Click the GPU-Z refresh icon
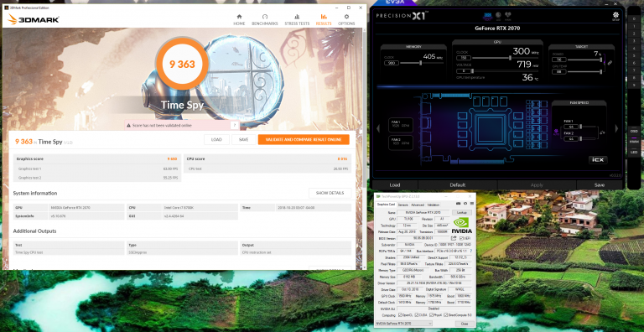Viewport: 644px width, 332px height. tap(465, 204)
